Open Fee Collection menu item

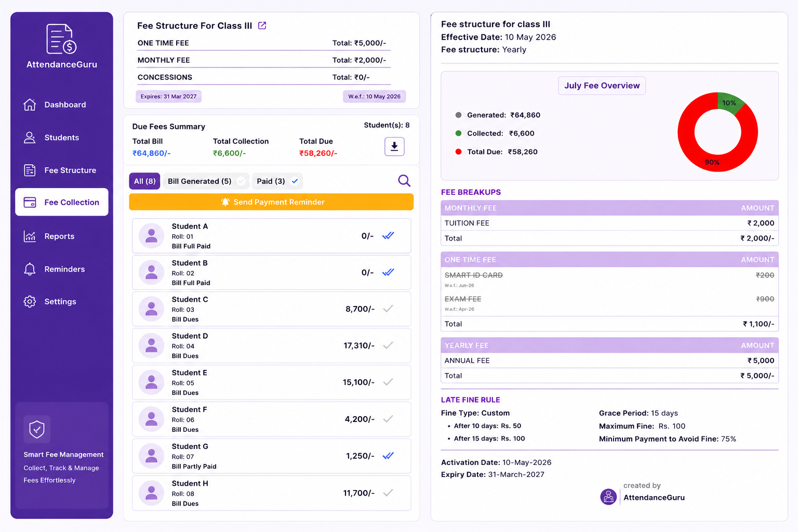[62, 202]
